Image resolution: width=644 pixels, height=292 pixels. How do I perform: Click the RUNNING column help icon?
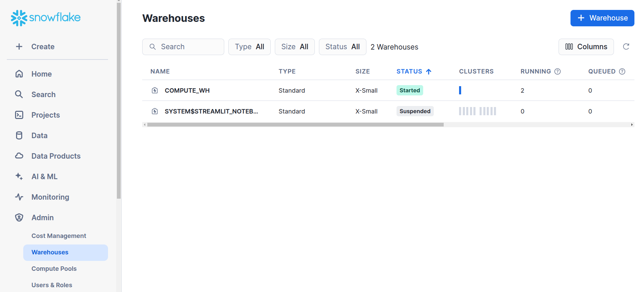[558, 71]
